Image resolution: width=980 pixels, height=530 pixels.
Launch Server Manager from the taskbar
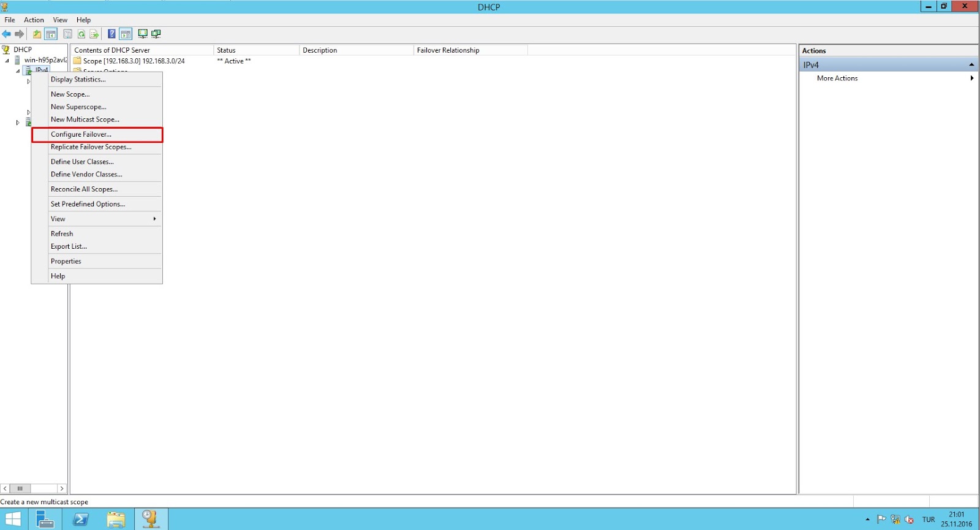(x=45, y=519)
